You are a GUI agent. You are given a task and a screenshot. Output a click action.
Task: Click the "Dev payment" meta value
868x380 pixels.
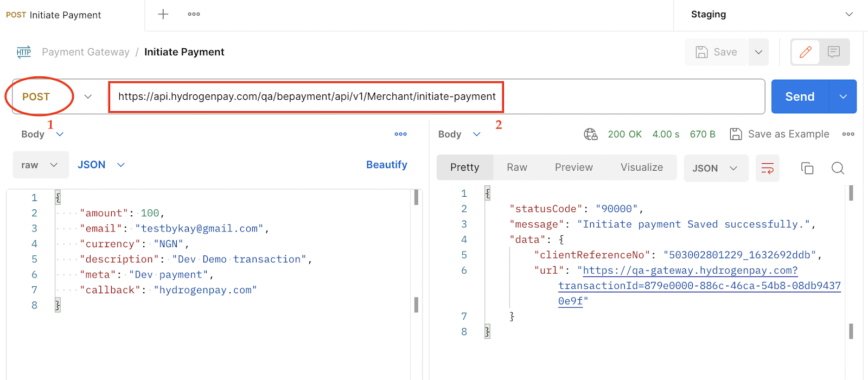168,274
